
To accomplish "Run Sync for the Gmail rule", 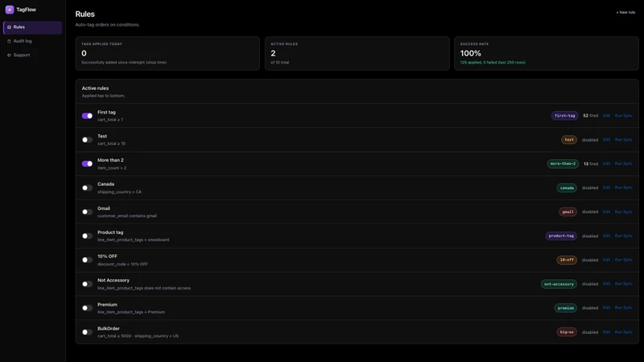I will 623,212.
